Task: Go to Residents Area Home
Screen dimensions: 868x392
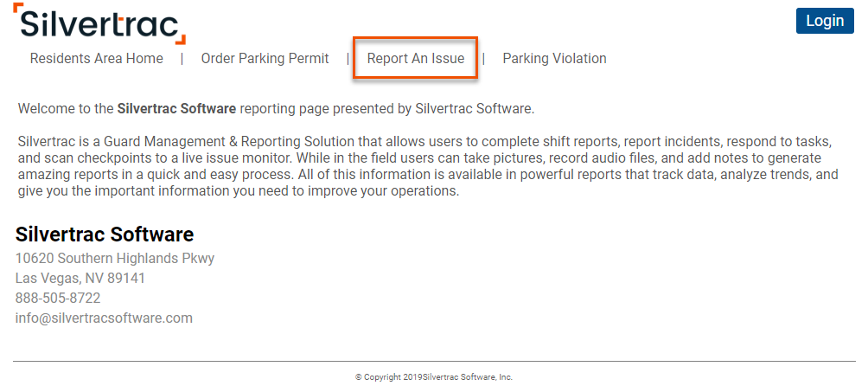Action: [x=96, y=59]
